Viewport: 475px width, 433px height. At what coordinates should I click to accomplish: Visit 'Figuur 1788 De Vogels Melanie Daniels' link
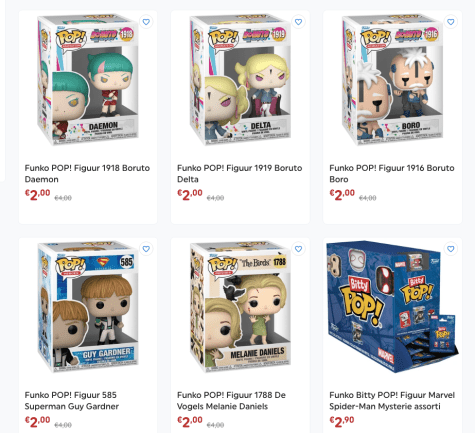coord(231,400)
